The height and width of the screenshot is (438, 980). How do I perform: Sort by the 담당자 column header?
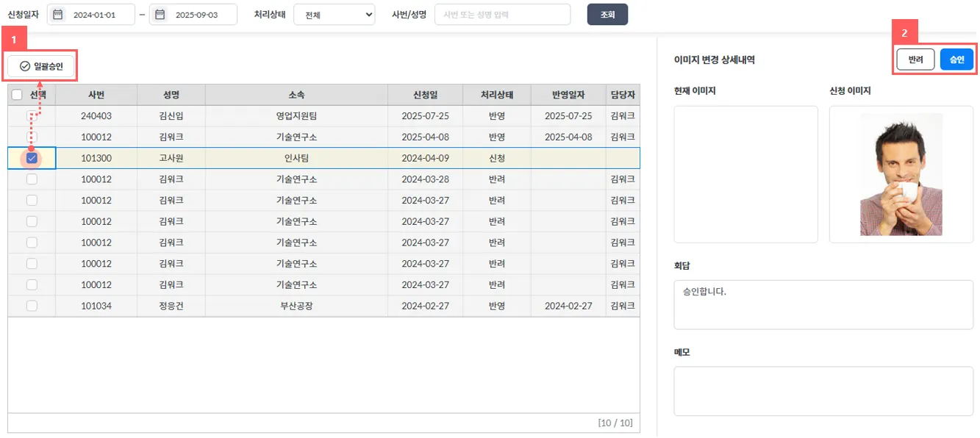[x=623, y=95]
